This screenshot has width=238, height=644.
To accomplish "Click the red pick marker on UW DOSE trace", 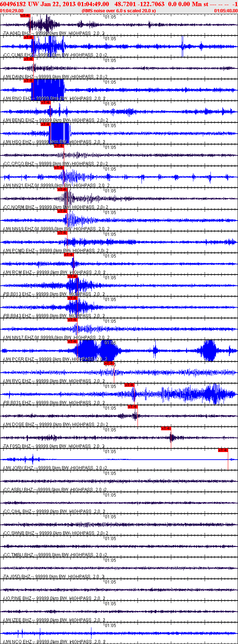I will tap(132, 407).
